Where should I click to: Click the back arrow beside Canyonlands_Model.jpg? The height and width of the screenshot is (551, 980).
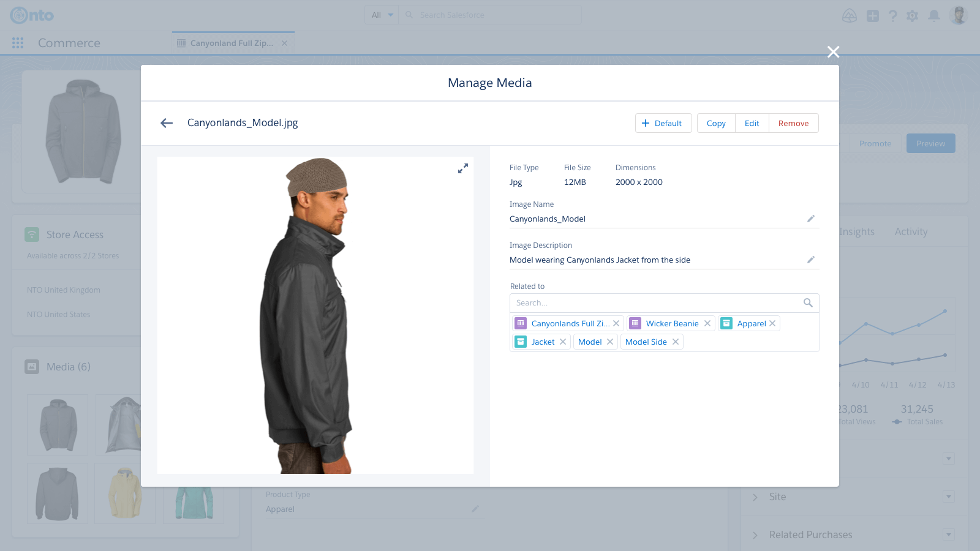pyautogui.click(x=167, y=123)
